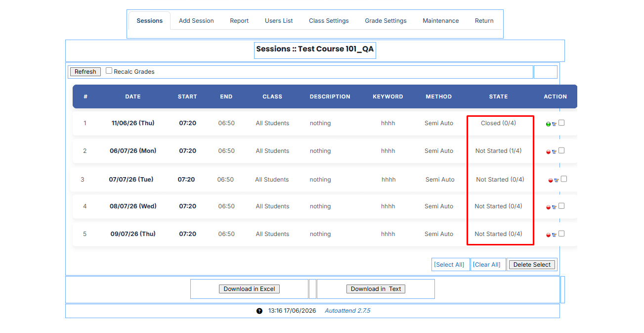Click the edit icon for session 5

554,235
